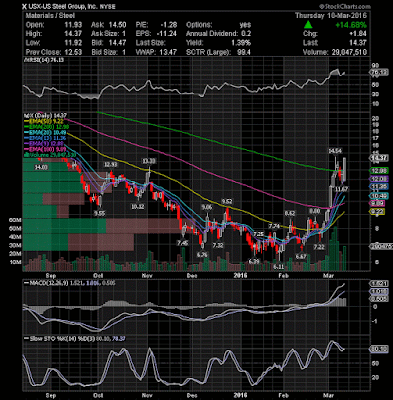Click the 6.67 low annotation in February
393x400 pixels.
point(301,256)
